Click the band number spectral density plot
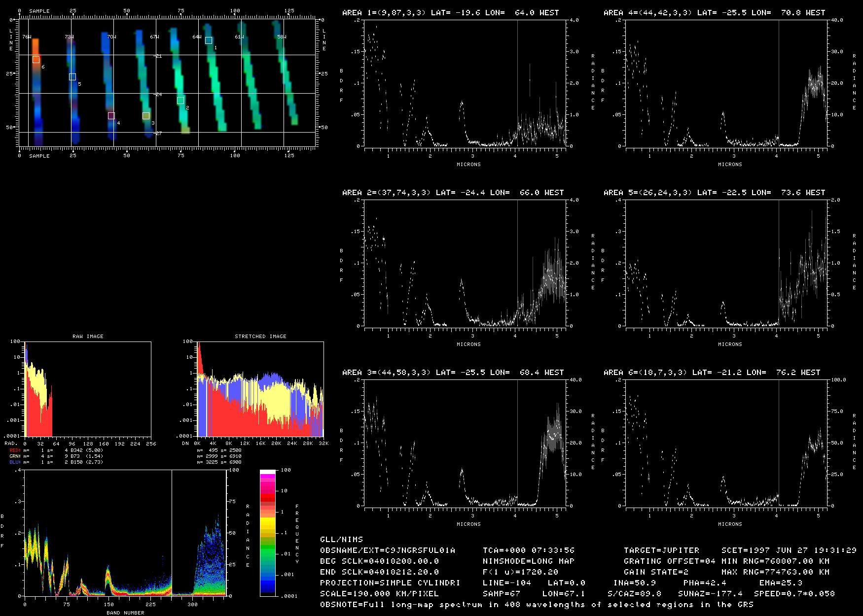The height and width of the screenshot is (616, 863). click(125, 533)
